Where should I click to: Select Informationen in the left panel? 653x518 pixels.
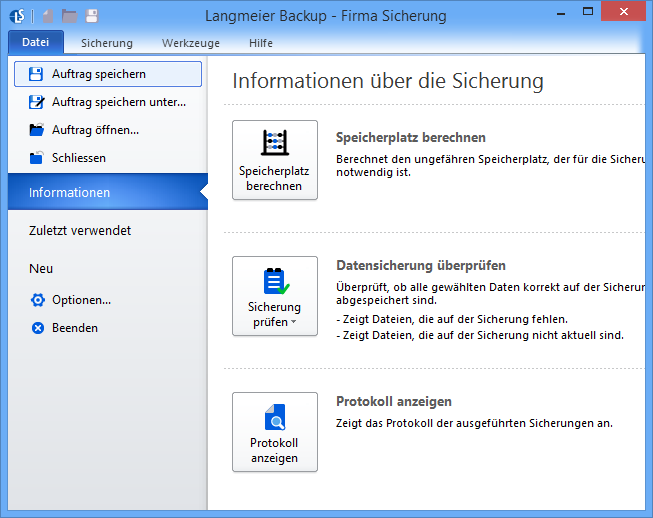pyautogui.click(x=70, y=192)
